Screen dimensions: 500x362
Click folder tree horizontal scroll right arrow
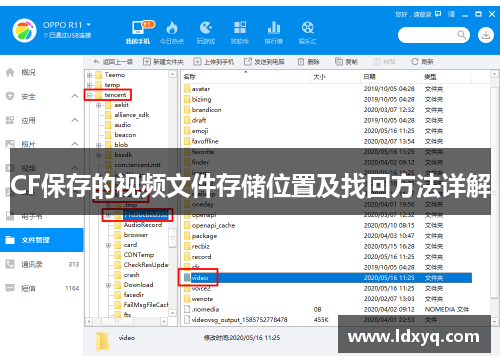click(x=164, y=322)
